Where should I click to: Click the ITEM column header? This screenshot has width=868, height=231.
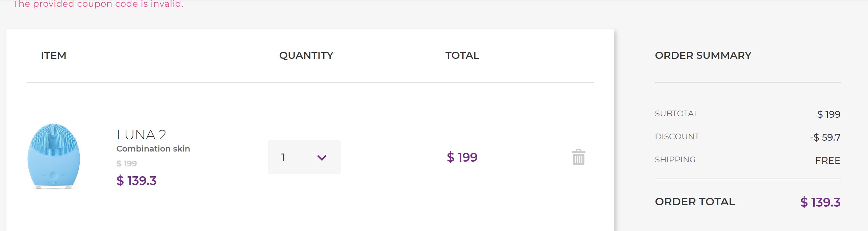(x=53, y=55)
